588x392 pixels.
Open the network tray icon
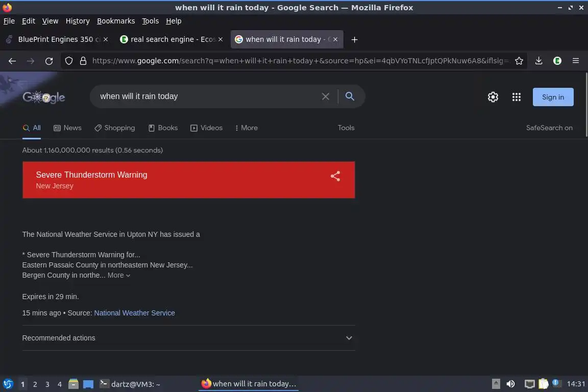click(529, 384)
